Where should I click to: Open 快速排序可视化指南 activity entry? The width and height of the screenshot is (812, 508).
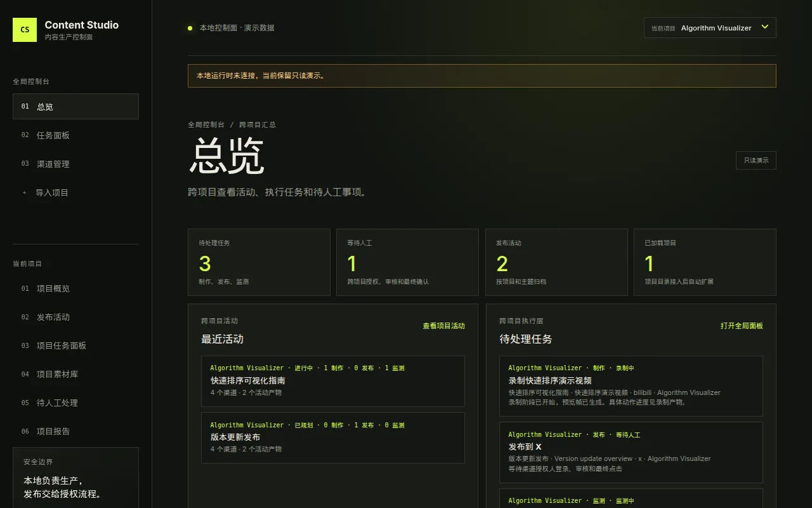[333, 381]
